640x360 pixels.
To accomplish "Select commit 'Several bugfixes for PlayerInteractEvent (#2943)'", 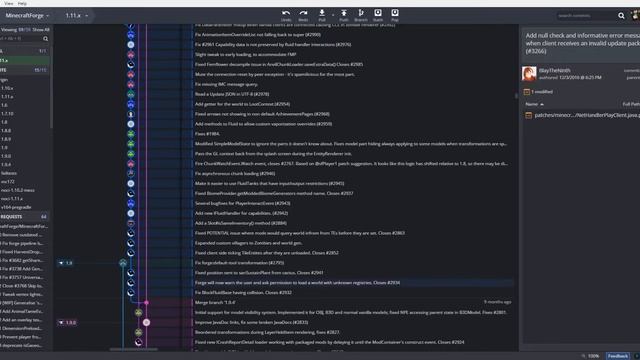I will point(242,203).
